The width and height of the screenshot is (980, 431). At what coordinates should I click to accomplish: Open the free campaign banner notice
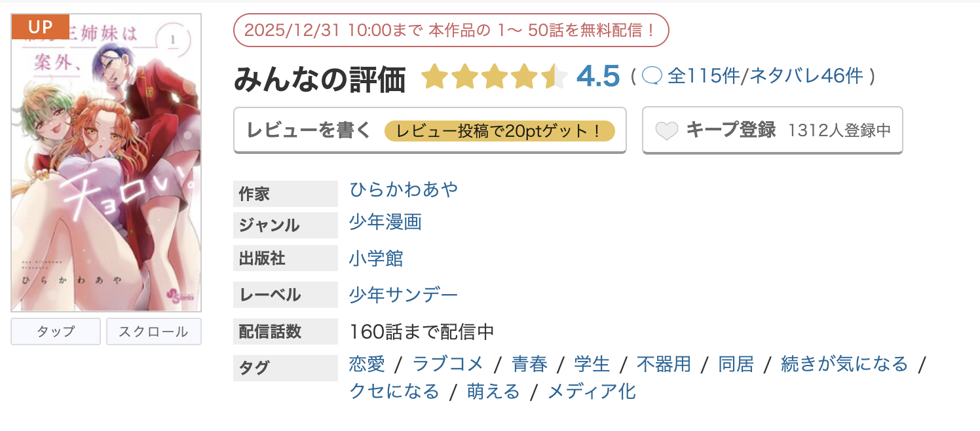click(x=451, y=30)
